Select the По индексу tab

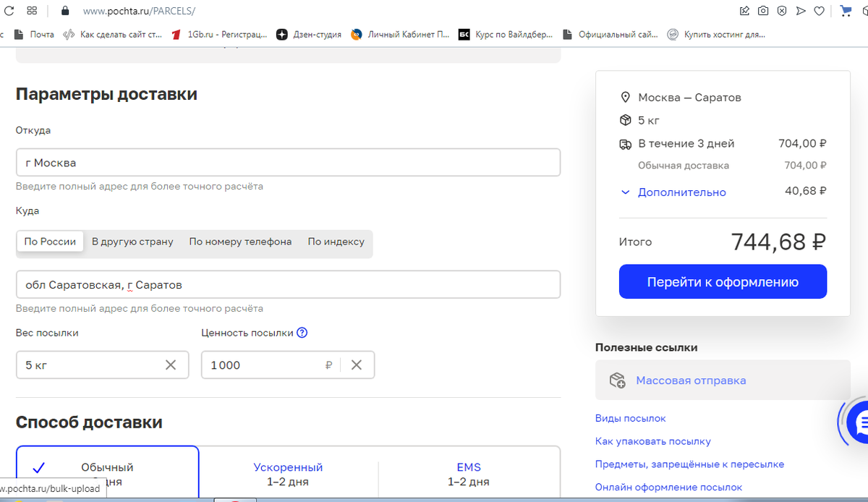coord(336,242)
